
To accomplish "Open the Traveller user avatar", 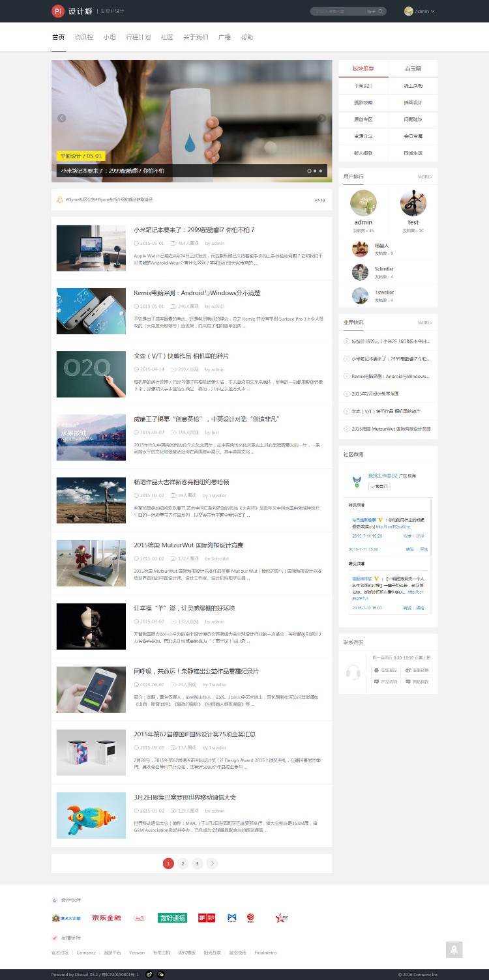I will coord(360,295).
